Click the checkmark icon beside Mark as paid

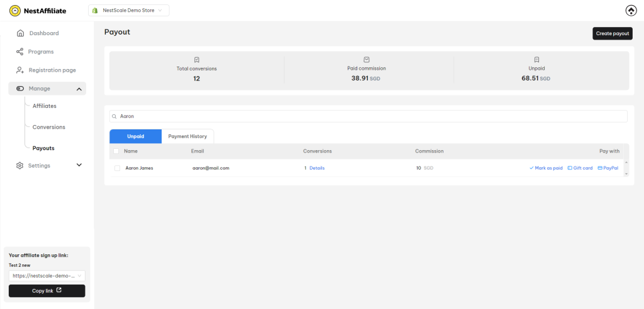[x=531, y=168]
